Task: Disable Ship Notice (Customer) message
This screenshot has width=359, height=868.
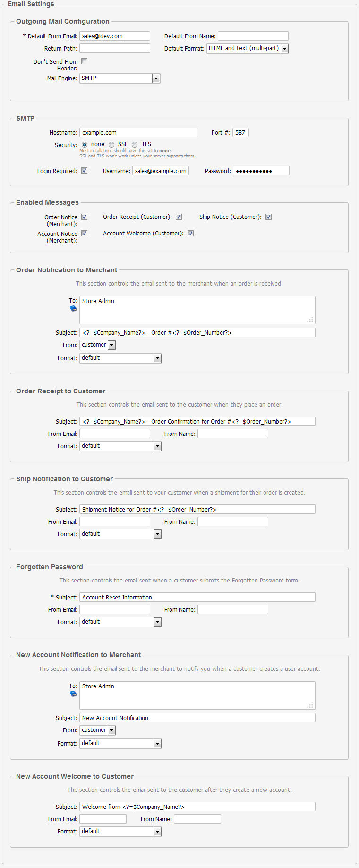Action: [268, 217]
